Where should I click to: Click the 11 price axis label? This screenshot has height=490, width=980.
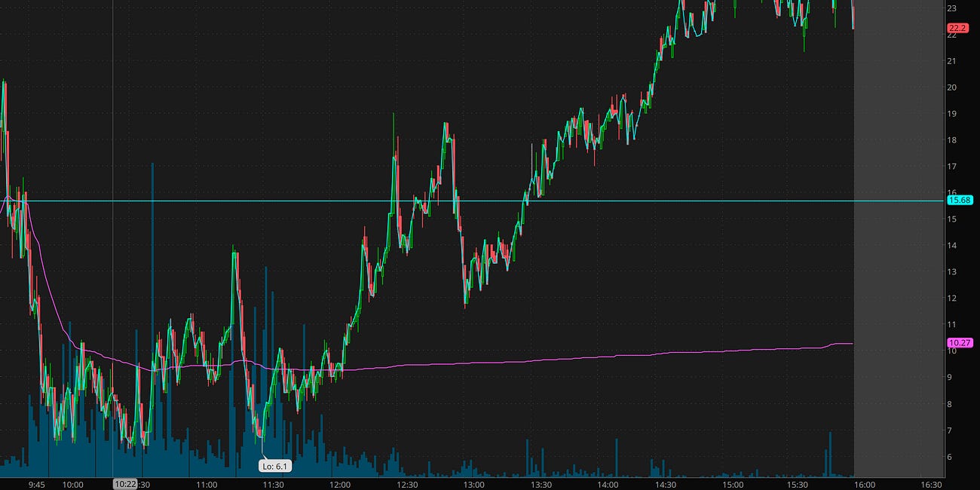[952, 325]
